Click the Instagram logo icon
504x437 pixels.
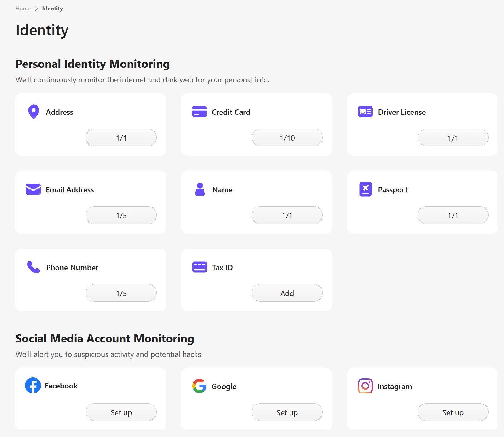365,386
